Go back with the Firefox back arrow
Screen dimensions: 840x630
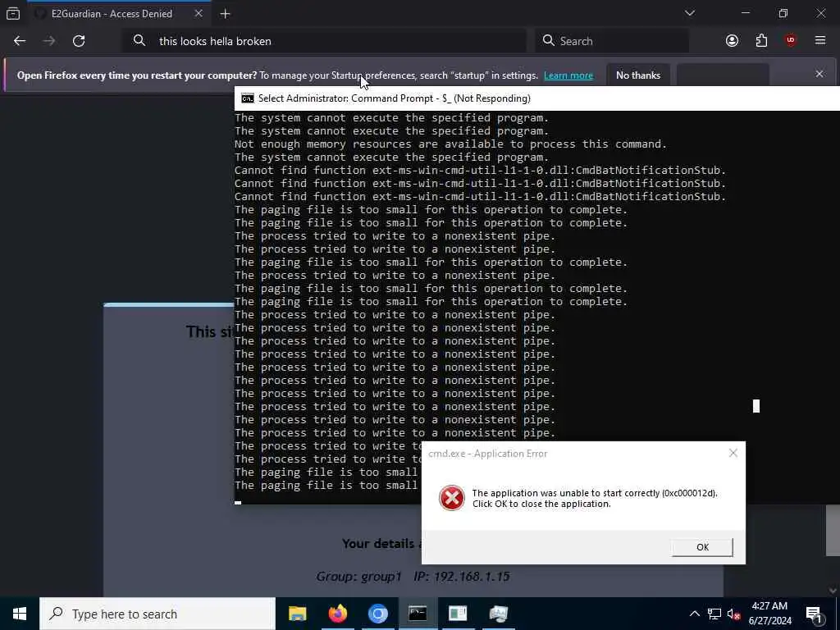point(20,41)
